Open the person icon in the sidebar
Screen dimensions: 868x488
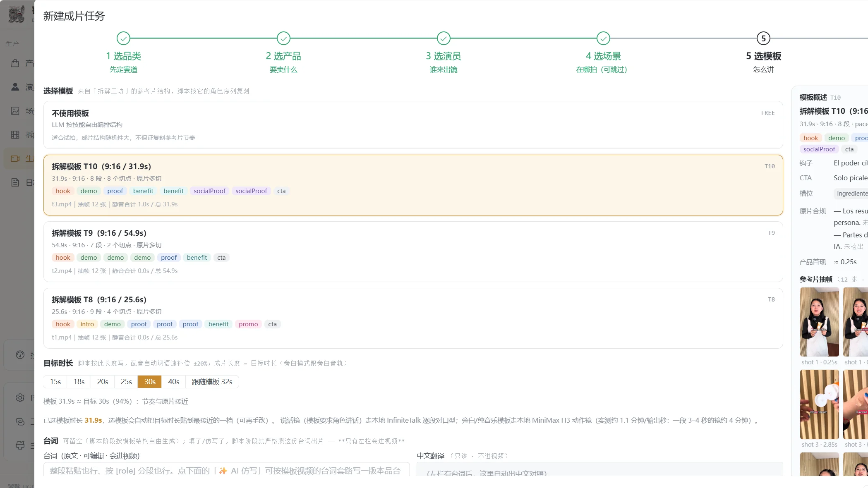[x=15, y=87]
